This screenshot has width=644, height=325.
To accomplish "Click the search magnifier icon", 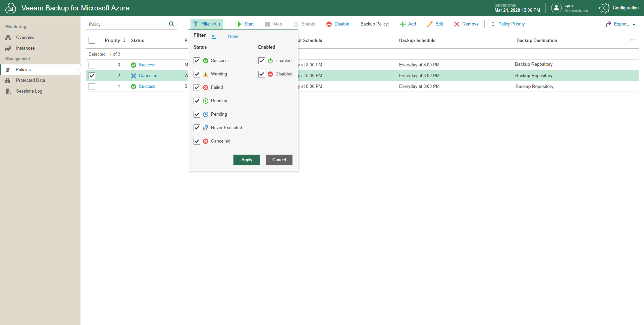I will point(171,24).
